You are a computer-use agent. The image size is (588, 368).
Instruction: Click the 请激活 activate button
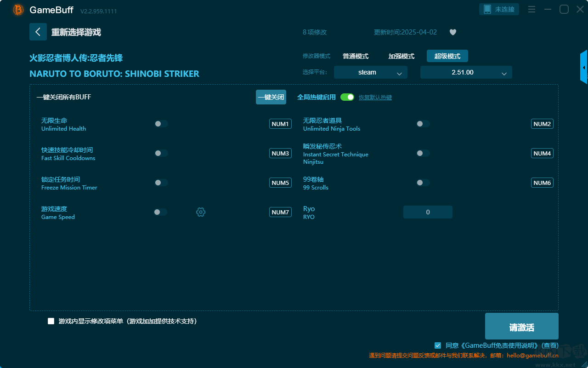pyautogui.click(x=522, y=326)
